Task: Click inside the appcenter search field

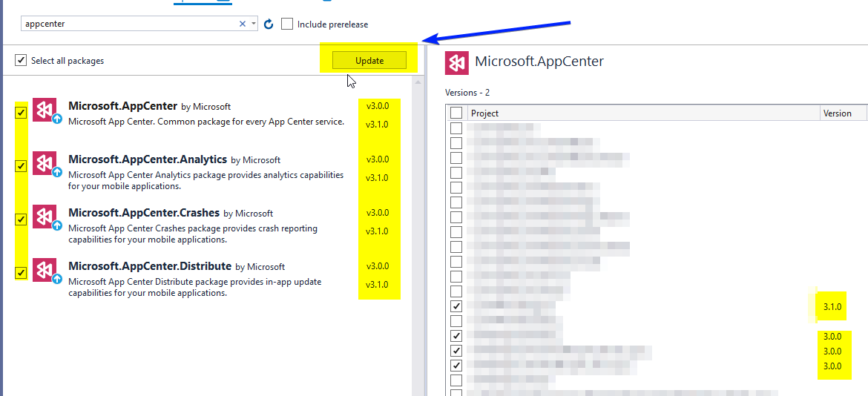Action: pos(126,24)
